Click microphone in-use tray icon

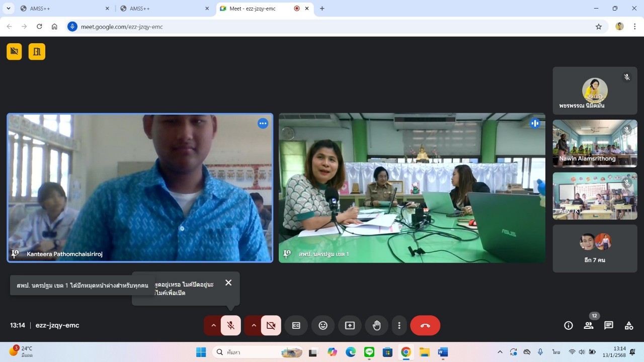tap(540, 352)
